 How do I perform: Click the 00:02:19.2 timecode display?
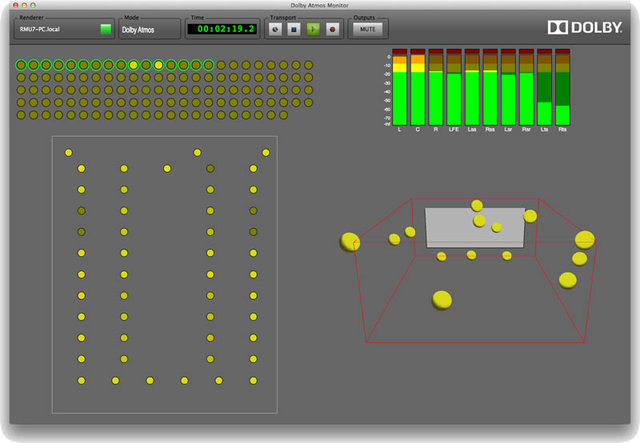click(x=222, y=29)
